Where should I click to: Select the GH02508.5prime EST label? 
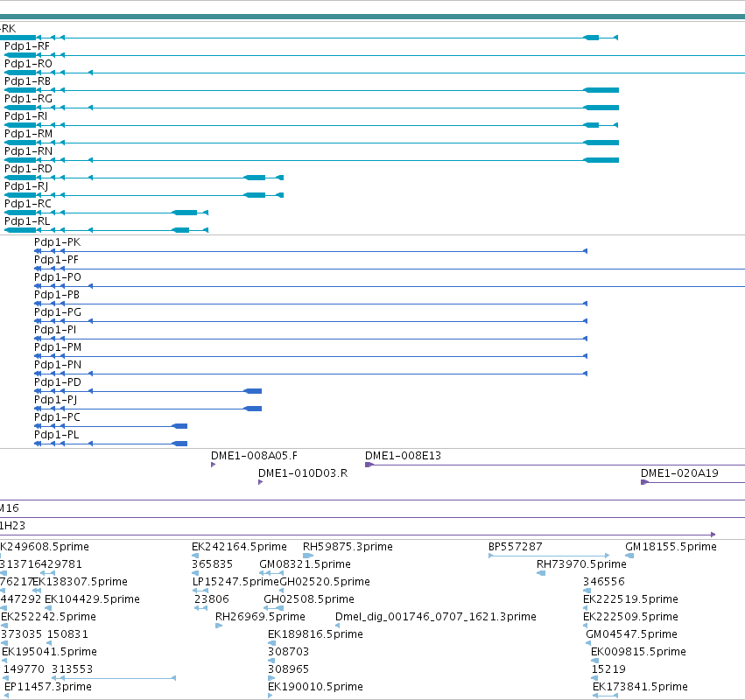pyautogui.click(x=309, y=599)
